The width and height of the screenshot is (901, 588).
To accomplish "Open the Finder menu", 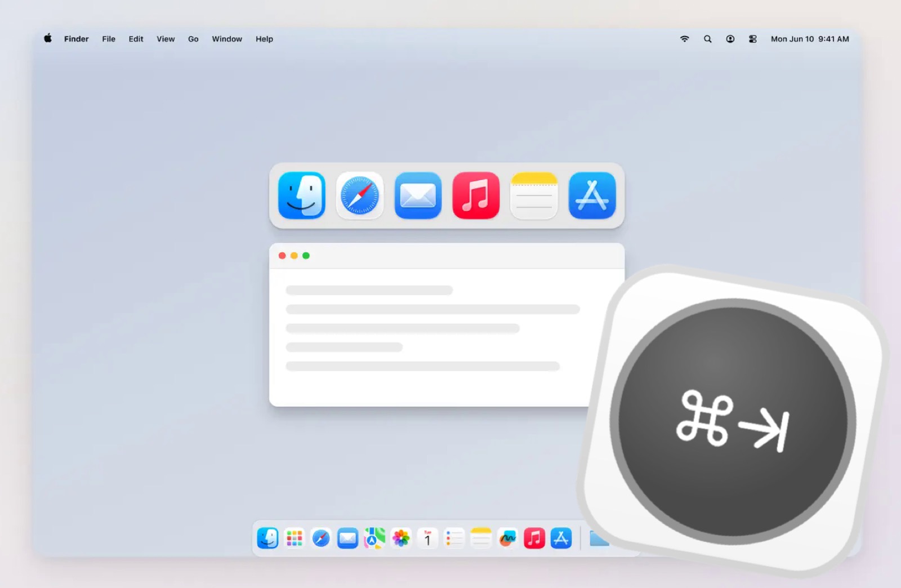I will [77, 39].
